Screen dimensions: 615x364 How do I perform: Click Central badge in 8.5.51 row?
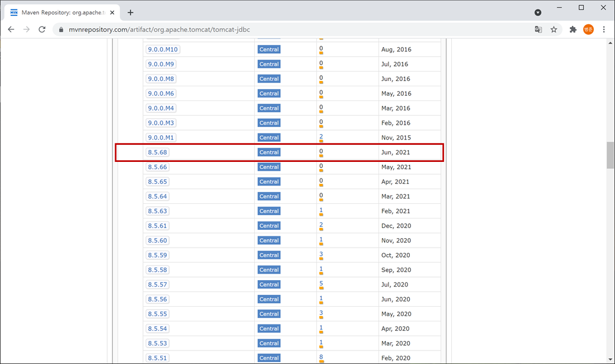269,357
